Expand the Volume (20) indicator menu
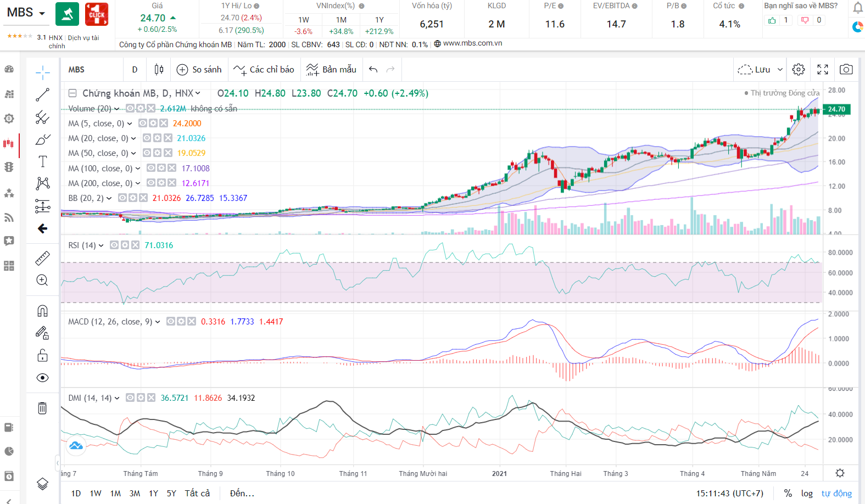 point(117,109)
